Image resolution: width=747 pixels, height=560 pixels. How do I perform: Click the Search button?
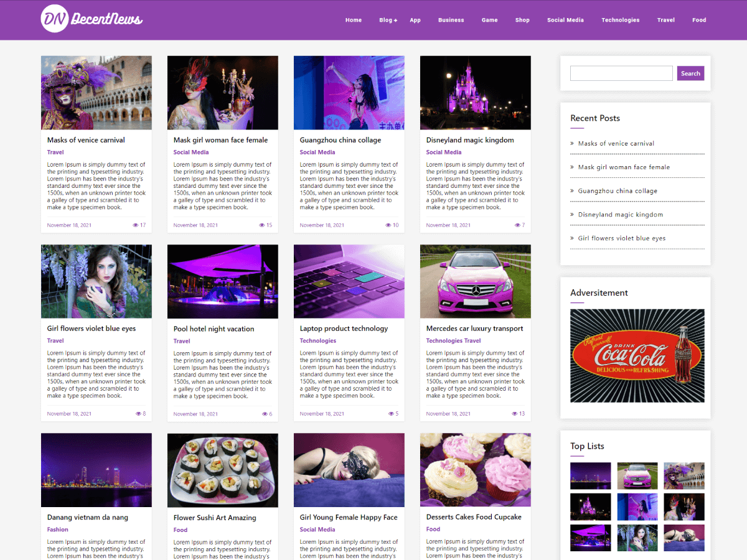(690, 73)
